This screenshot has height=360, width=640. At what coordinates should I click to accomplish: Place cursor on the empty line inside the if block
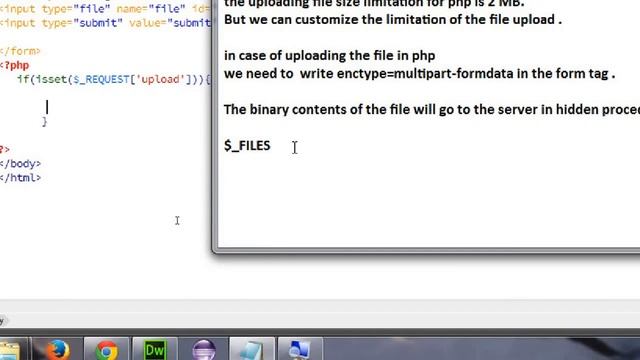click(47, 107)
